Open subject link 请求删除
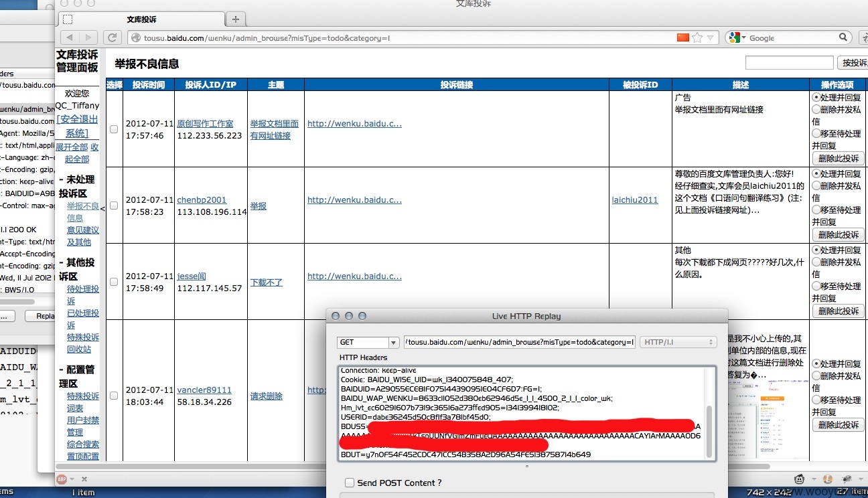The image size is (868, 498). click(x=267, y=396)
